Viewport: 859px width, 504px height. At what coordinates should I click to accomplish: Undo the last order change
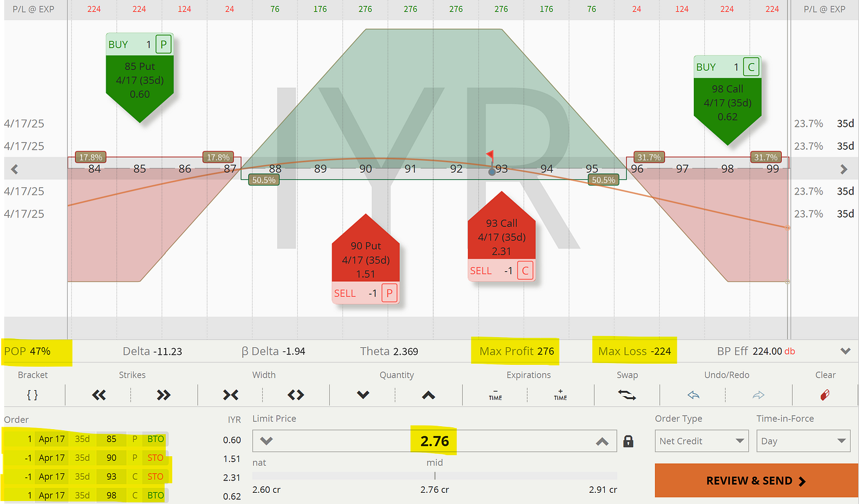(693, 395)
